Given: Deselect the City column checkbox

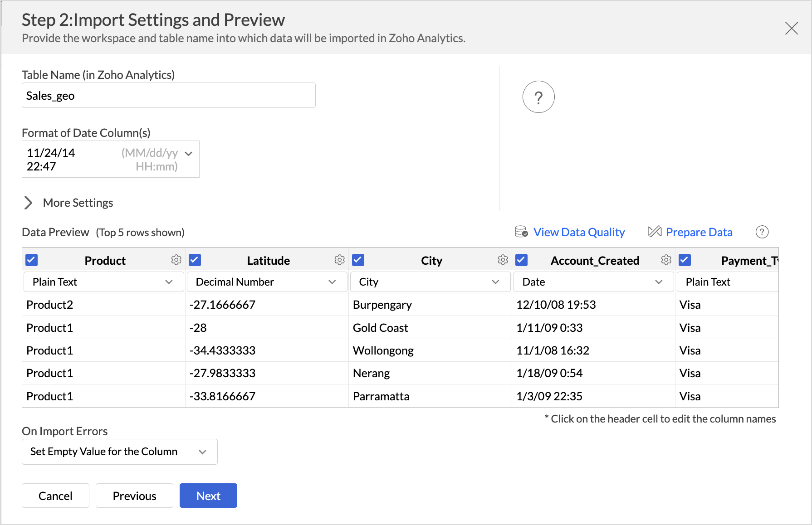Looking at the screenshot, I should tap(358, 260).
